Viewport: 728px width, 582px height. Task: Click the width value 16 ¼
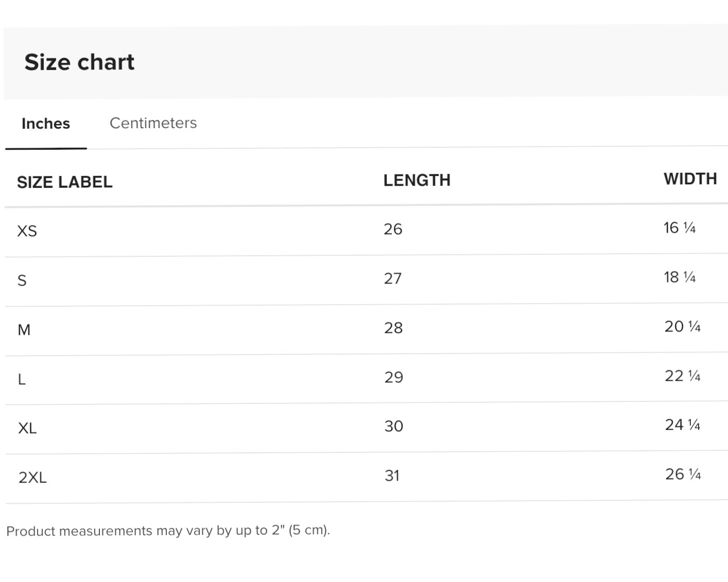point(679,227)
